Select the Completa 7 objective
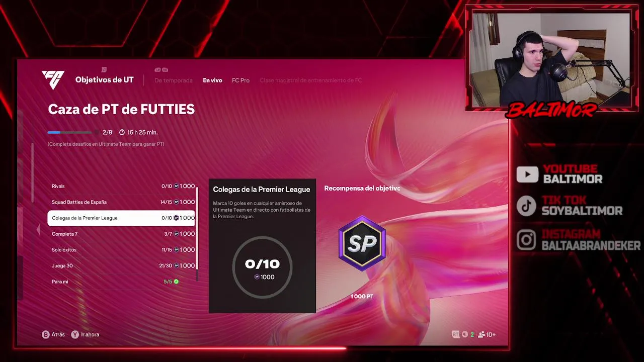 coord(121,234)
